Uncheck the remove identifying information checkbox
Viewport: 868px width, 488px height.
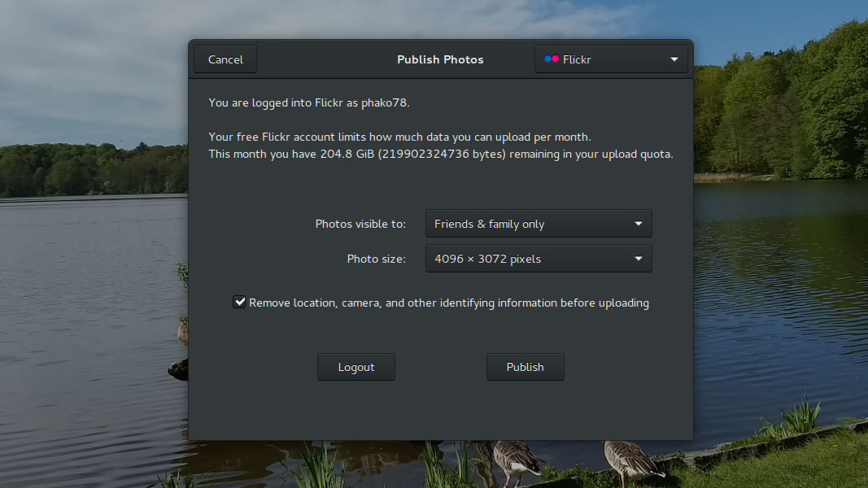[239, 302]
